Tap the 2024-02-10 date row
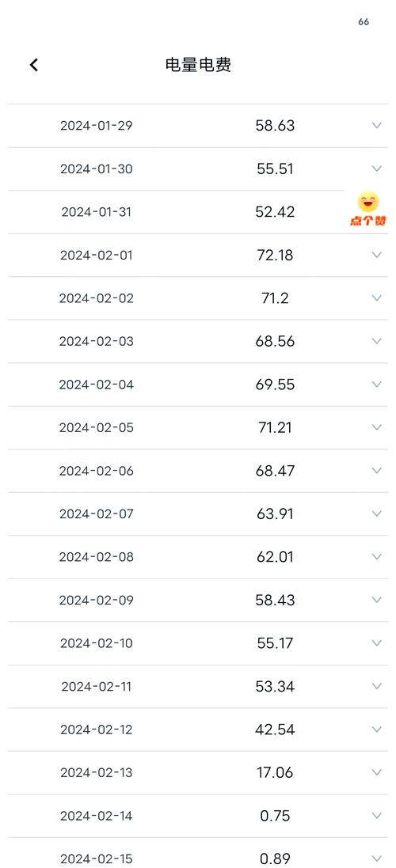 pos(198,643)
